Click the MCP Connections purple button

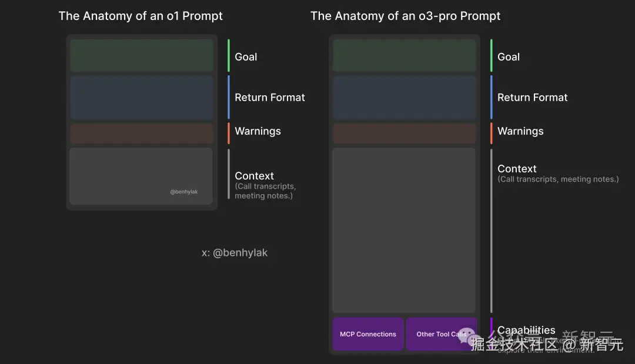point(368,334)
